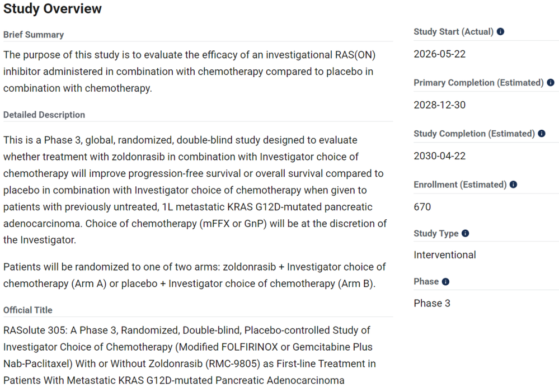Click info icon beside Study Completion (Estimated)
559x392 pixels.
point(542,134)
